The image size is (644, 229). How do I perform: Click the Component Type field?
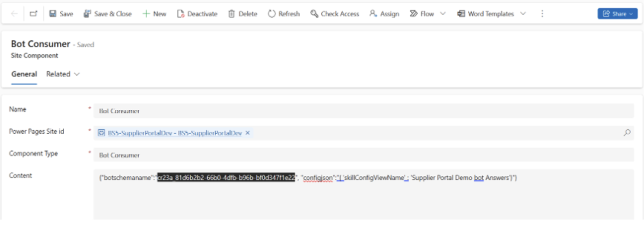pos(364,155)
